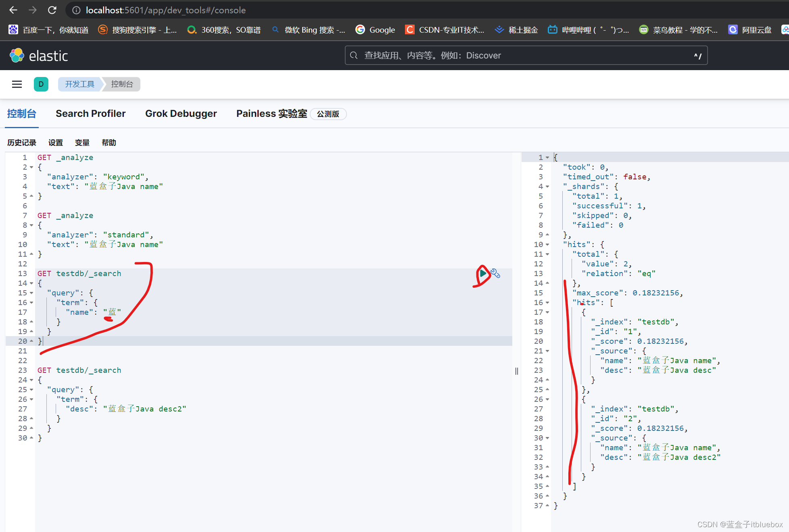Image resolution: width=789 pixels, height=532 pixels.
Task: Click the hamburger menu icon
Action: tap(16, 84)
